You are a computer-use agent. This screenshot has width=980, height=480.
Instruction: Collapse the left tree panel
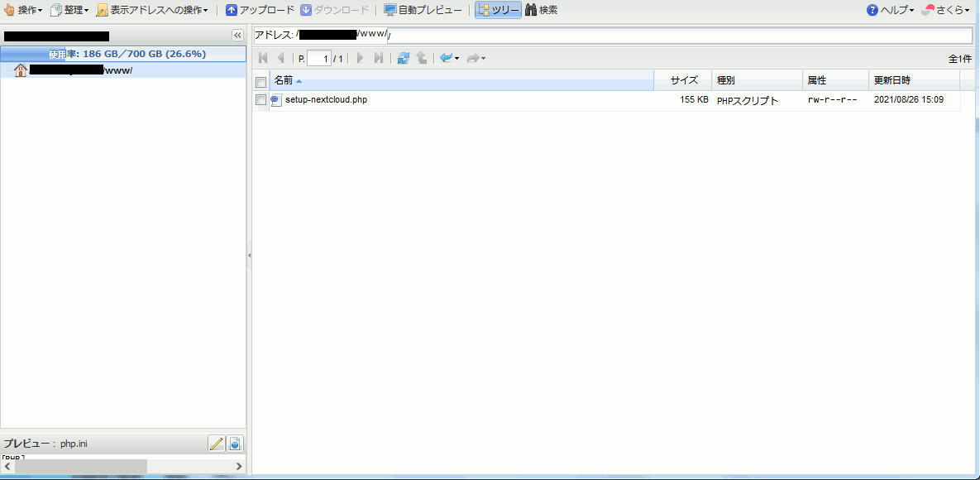tap(237, 36)
